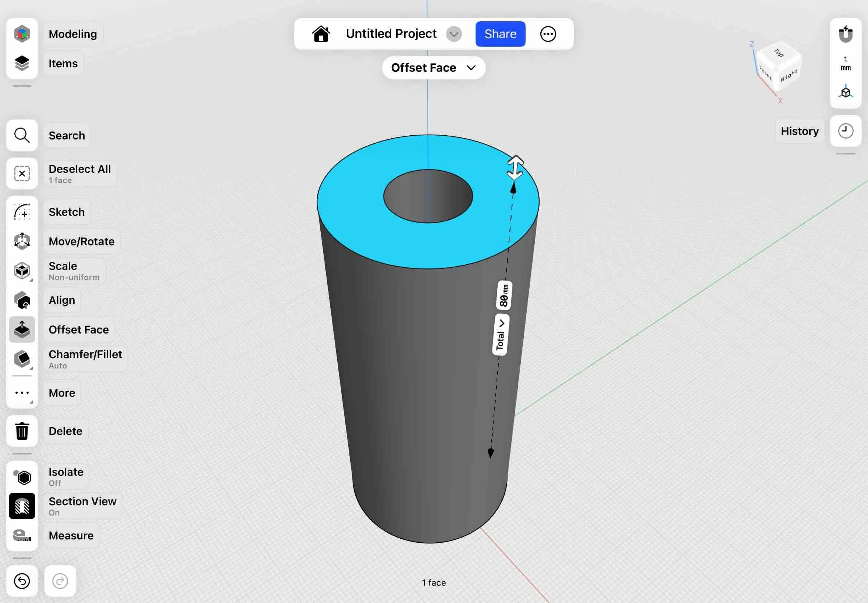Screen dimensions: 868x603
Task: Switch to the Items panel
Action: [x=22, y=64]
